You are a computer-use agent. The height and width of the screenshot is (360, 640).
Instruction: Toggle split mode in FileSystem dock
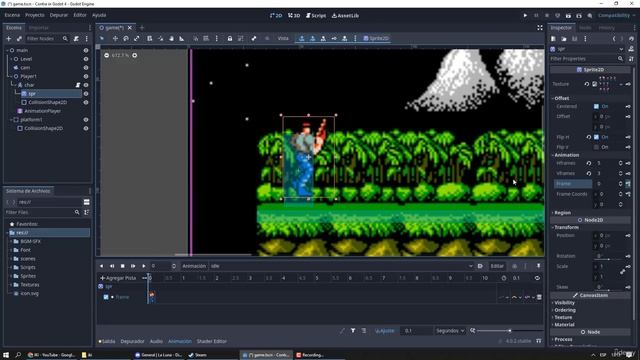tap(87, 202)
